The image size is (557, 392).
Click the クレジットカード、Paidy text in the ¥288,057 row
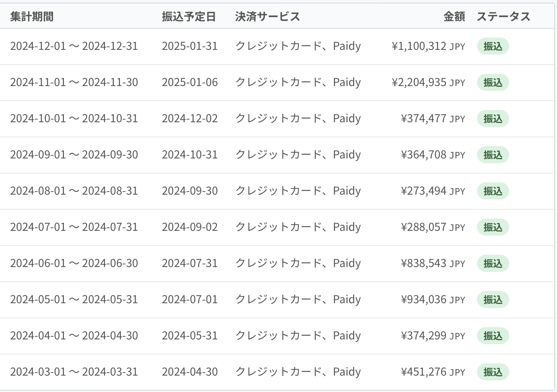tap(298, 227)
